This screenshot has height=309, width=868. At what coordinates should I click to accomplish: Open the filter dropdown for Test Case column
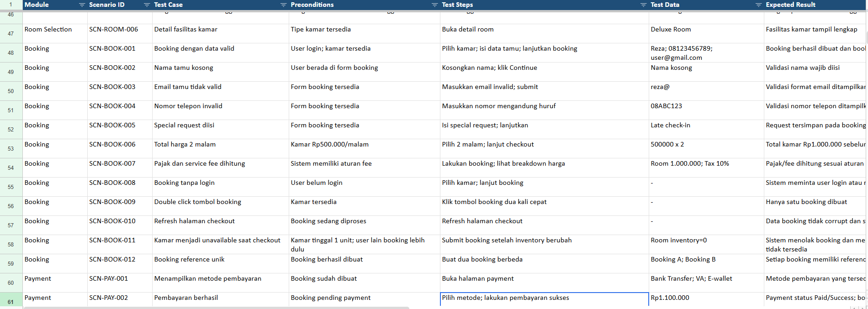(x=283, y=5)
